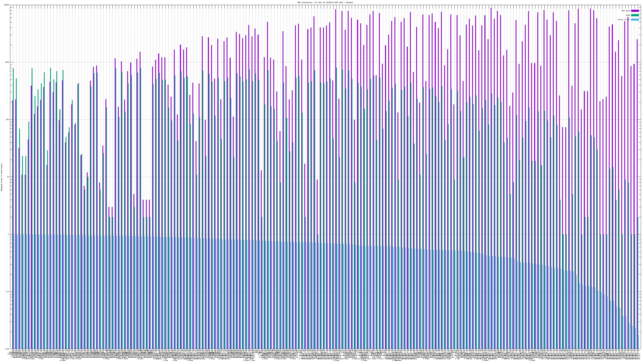This screenshot has height=362, width=644.
Task: Click the 0.01 tick label on y-axis
Action: click(7, 349)
